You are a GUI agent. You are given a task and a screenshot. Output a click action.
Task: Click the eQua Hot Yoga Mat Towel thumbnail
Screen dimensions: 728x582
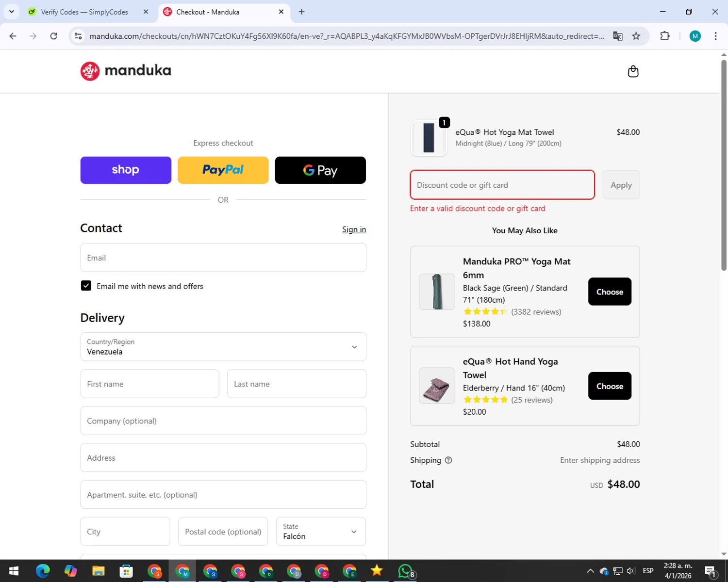[x=429, y=138]
